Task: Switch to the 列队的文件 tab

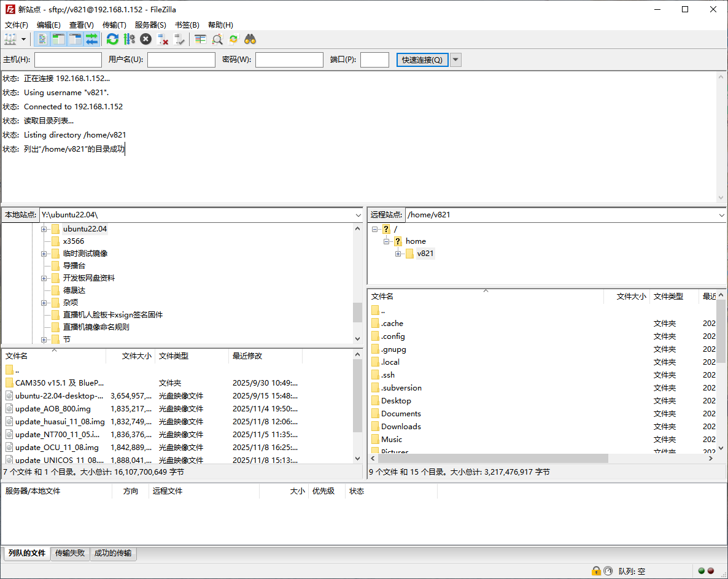Action: (x=27, y=553)
